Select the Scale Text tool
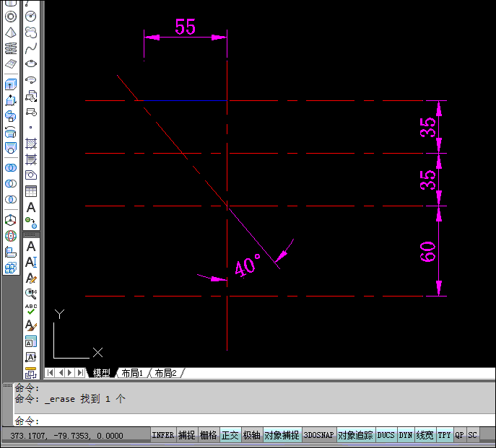This screenshot has width=496, height=448. (x=31, y=341)
